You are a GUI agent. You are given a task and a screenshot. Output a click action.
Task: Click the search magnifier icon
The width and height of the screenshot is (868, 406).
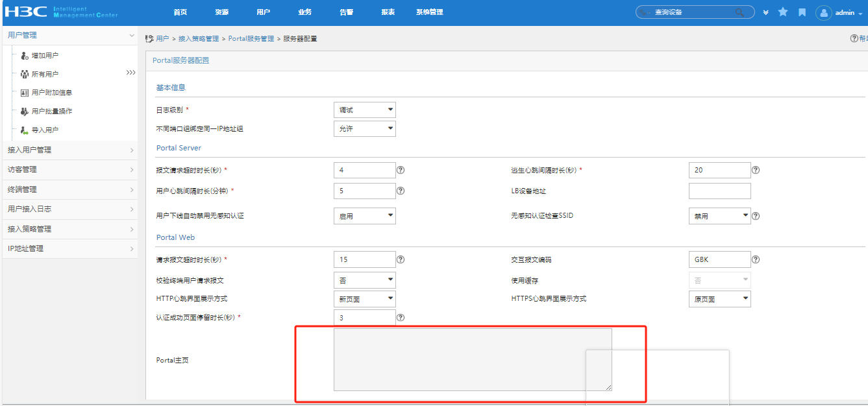[739, 12]
